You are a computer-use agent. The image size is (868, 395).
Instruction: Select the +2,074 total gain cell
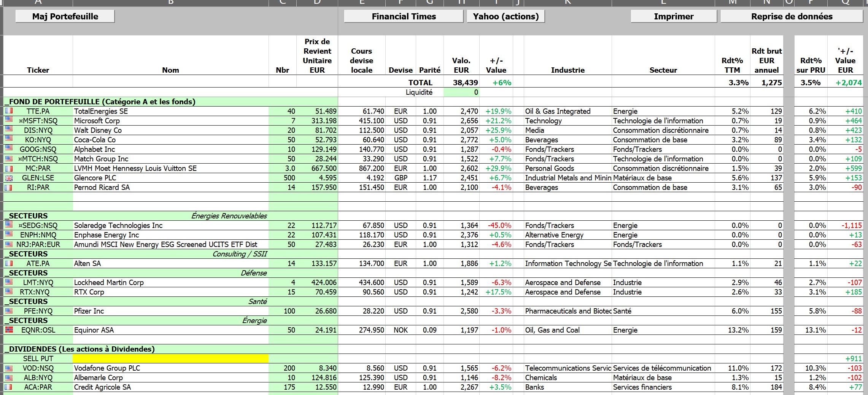pos(845,83)
